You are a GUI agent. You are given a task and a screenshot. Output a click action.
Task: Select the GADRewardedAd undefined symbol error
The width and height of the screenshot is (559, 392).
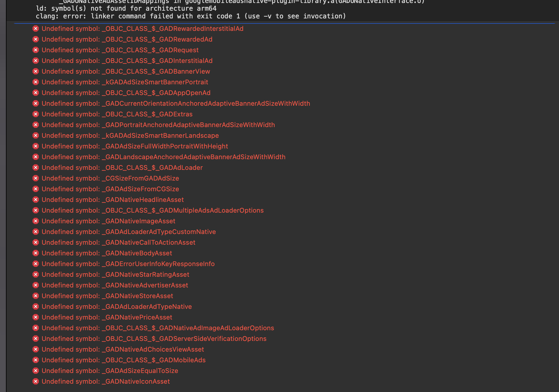pyautogui.click(x=127, y=39)
